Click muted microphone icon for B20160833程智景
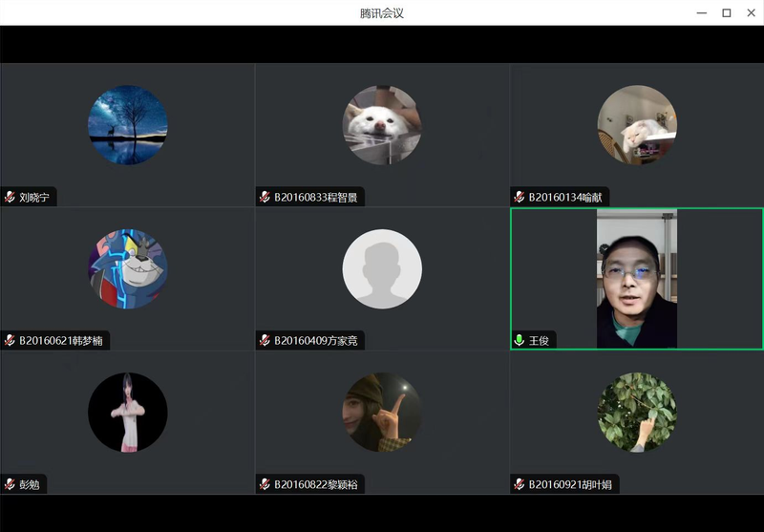Viewport: 764px width, 532px height. pos(265,198)
